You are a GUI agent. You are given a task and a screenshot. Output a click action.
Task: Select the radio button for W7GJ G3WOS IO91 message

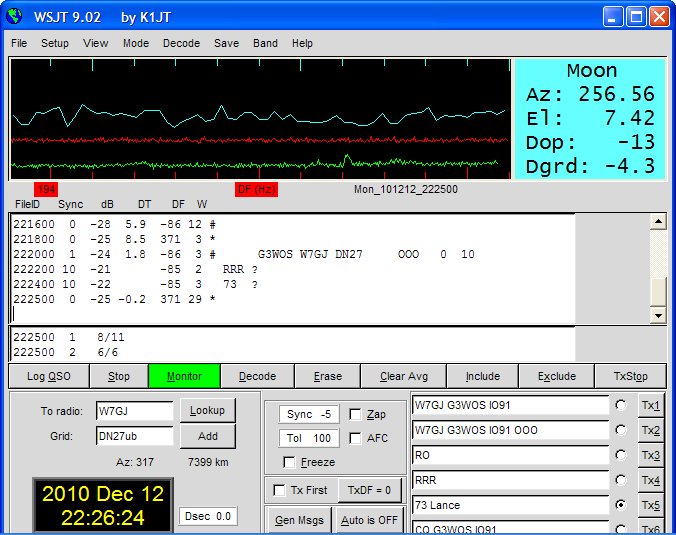tap(621, 405)
